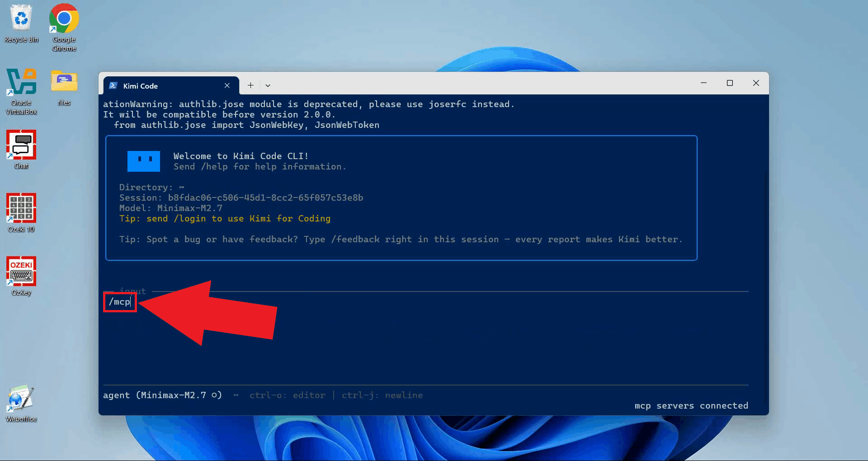The image size is (868, 461).
Task: Click the 'Directory: ~' line
Action: point(152,187)
